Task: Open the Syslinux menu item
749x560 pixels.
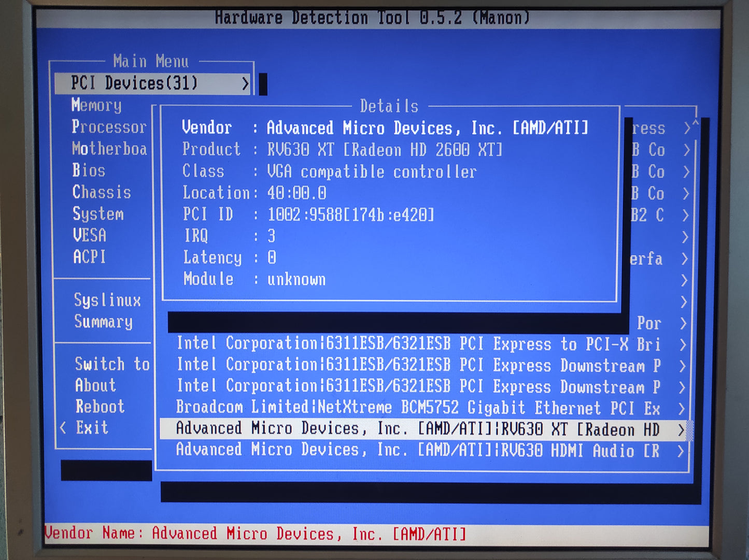Action: (107, 300)
